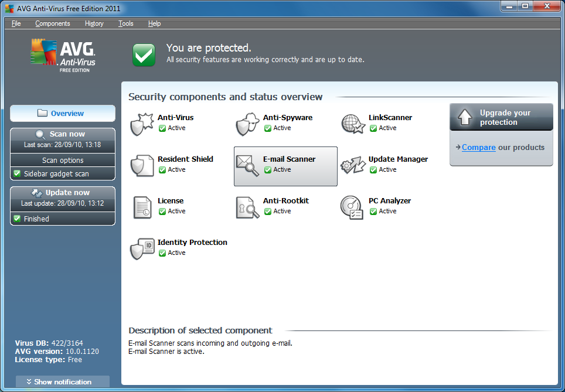565x392 pixels.
Task: Click the AVG version 10.0.1120 text
Action: 57,352
